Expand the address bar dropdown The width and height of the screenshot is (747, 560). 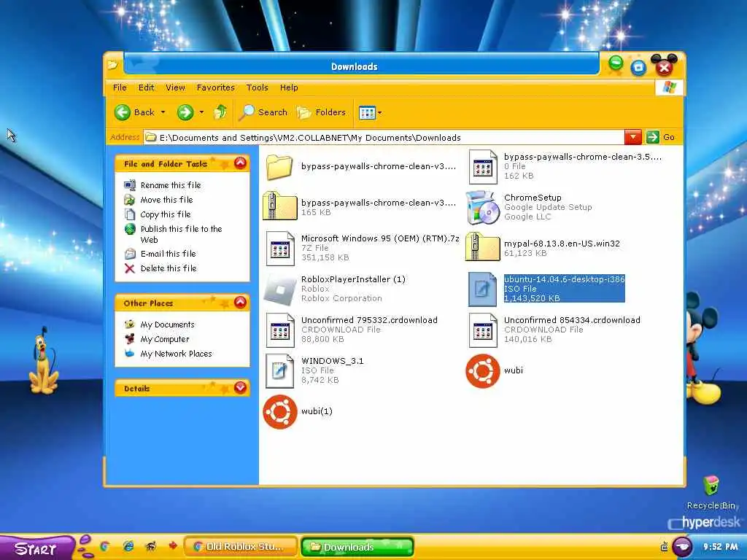click(632, 137)
